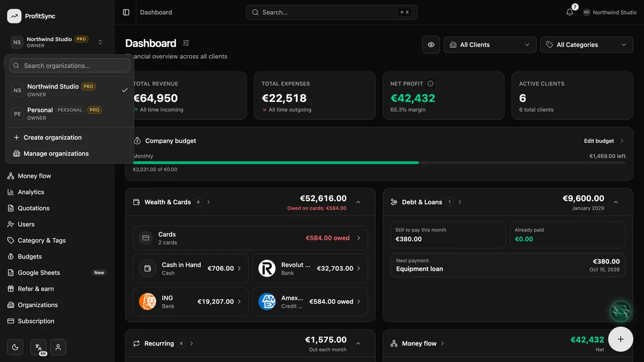Open the user profile icon button
Image resolution: width=644 pixels, height=362 pixels.
coord(58,347)
